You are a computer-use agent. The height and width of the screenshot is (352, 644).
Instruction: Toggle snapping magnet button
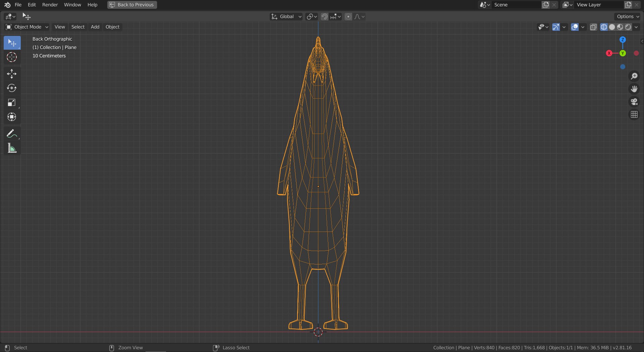[325, 16]
